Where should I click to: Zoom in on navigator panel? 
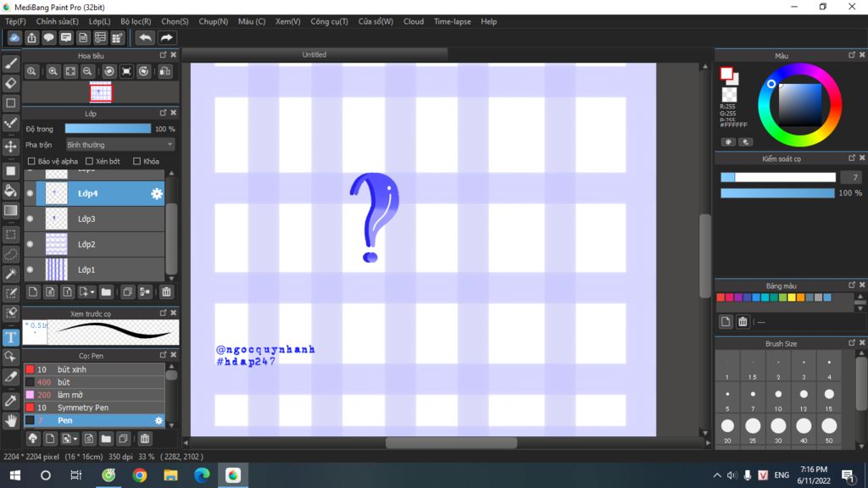(53, 71)
